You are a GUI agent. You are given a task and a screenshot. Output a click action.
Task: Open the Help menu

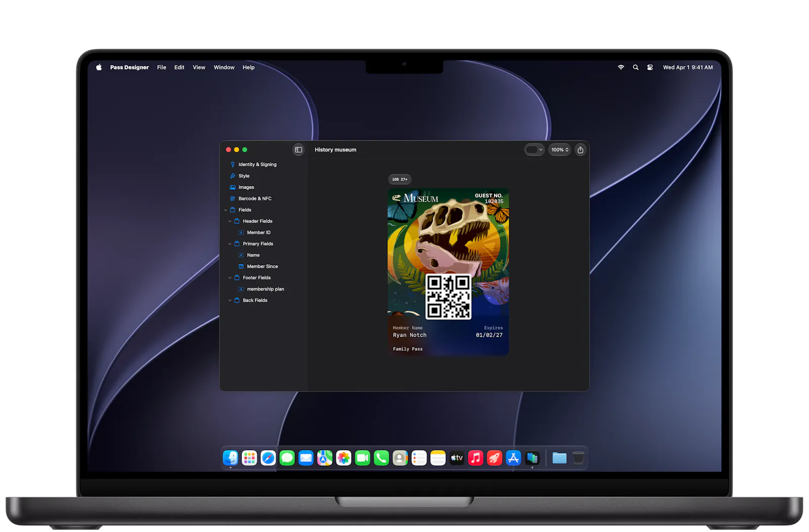pos(248,67)
